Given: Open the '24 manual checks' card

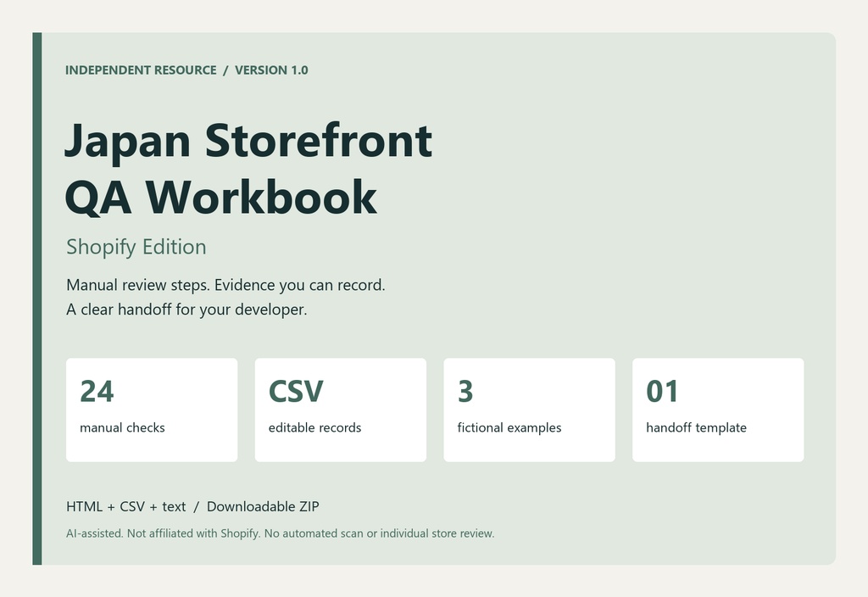Looking at the screenshot, I should [x=152, y=410].
